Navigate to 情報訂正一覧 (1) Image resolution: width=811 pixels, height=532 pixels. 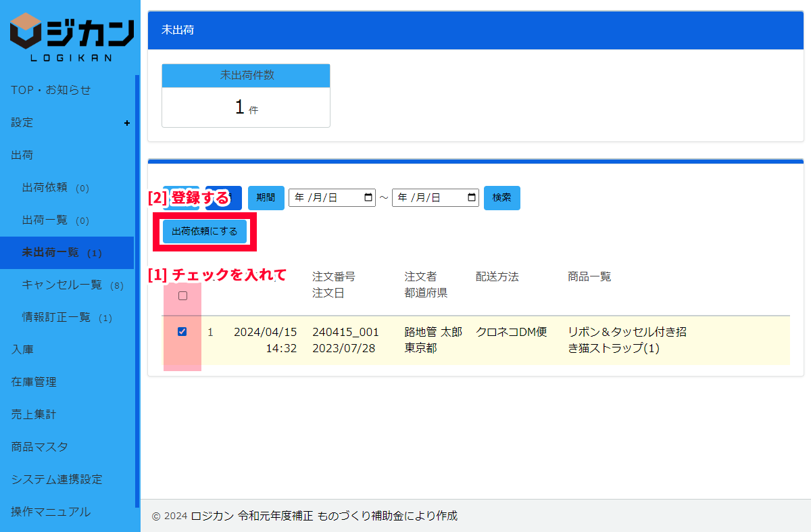click(x=67, y=318)
